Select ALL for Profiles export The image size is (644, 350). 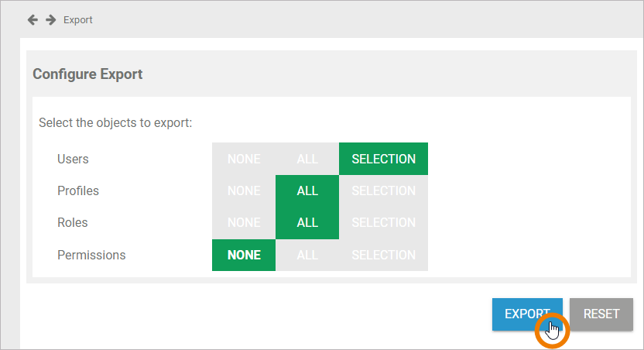[x=307, y=190]
